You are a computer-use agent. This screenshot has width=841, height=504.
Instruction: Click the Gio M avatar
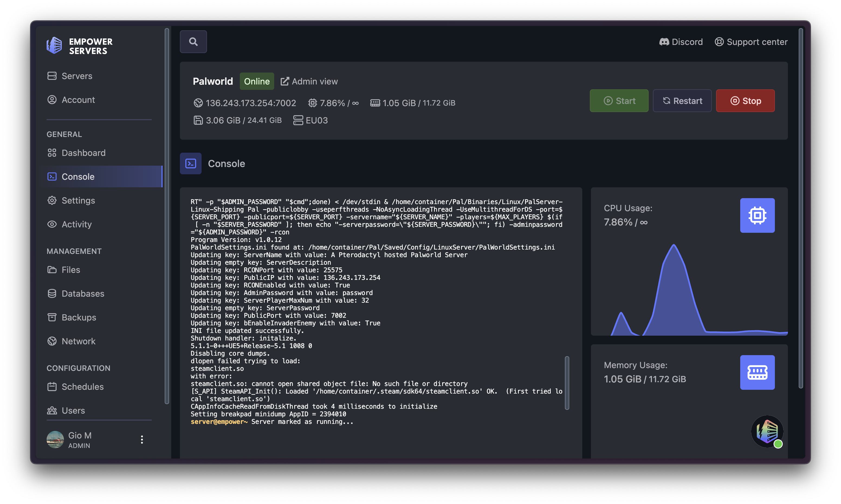coord(55,440)
